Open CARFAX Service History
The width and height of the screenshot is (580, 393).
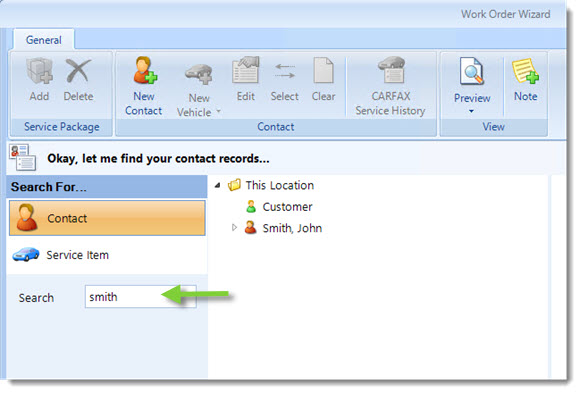pyautogui.click(x=391, y=86)
